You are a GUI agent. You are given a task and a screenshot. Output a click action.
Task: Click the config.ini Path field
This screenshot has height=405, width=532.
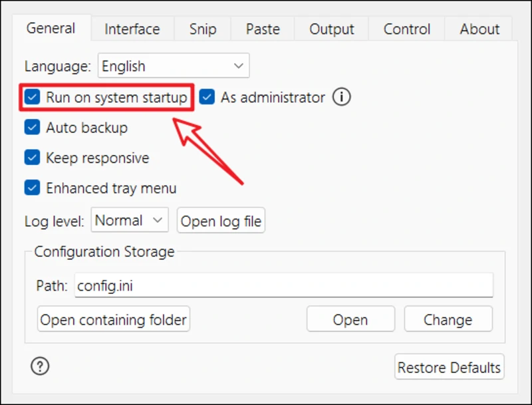tap(283, 286)
